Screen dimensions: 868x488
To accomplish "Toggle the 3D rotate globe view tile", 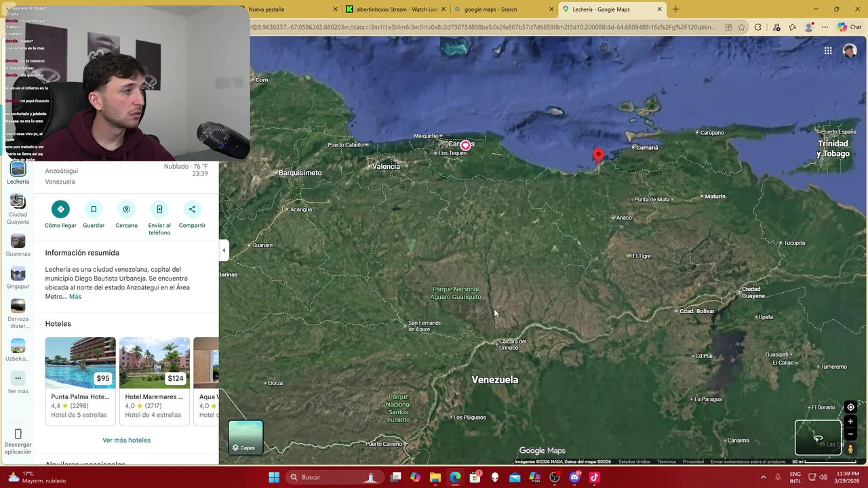I will pyautogui.click(x=818, y=437).
